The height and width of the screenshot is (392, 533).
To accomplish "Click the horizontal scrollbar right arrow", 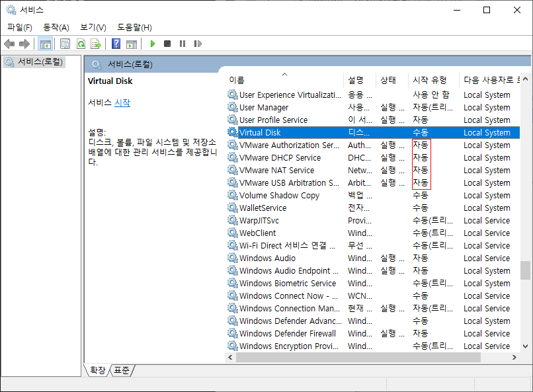I will coord(514,357).
